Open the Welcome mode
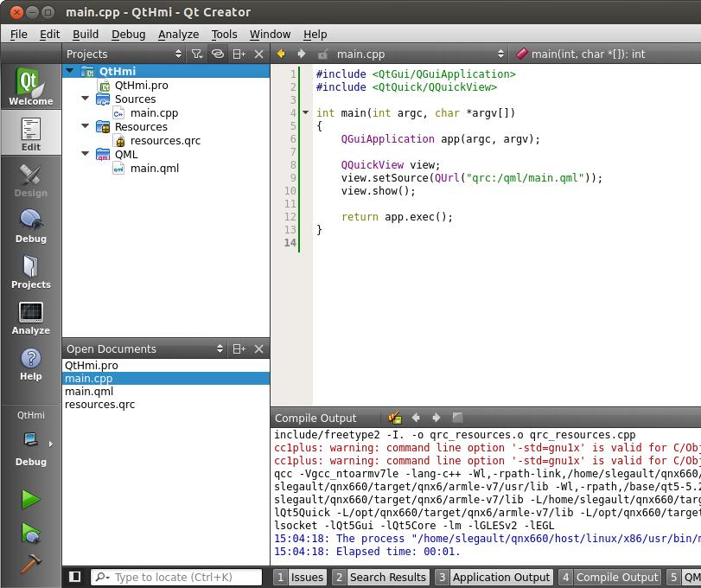The width and height of the screenshot is (701, 588). 31,86
